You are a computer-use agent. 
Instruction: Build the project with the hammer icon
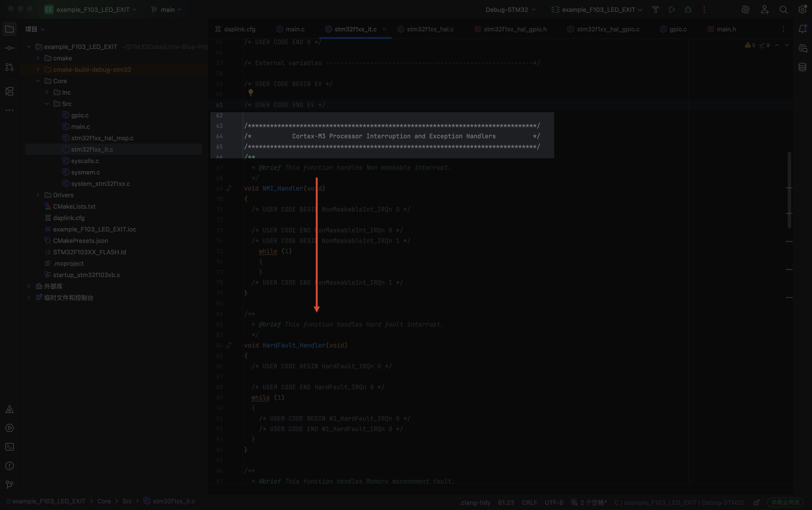pyautogui.click(x=655, y=10)
